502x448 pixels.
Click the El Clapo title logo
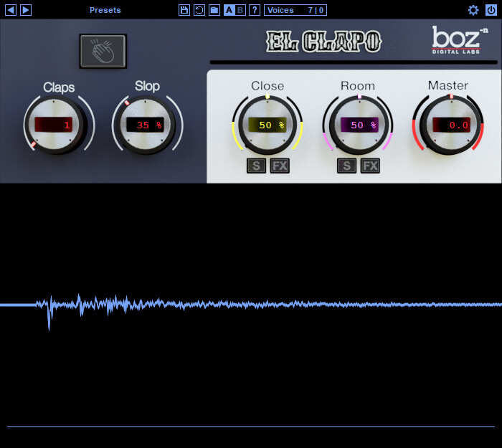click(323, 42)
